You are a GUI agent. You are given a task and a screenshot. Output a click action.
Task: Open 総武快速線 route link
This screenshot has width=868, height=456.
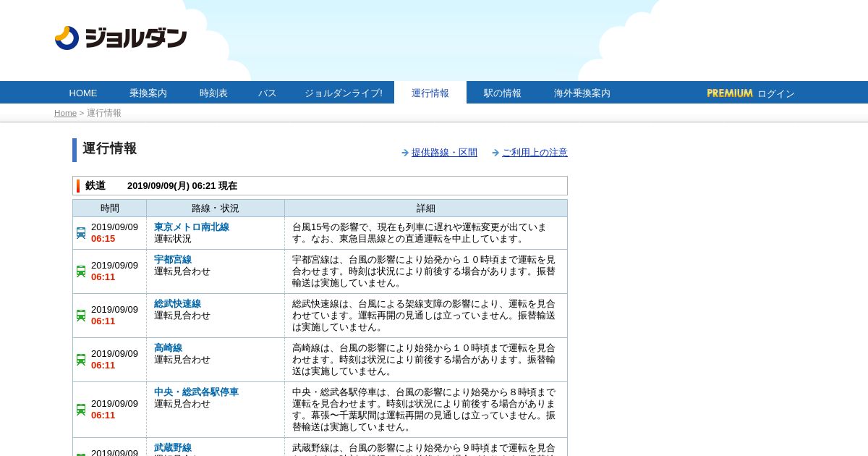click(x=177, y=304)
